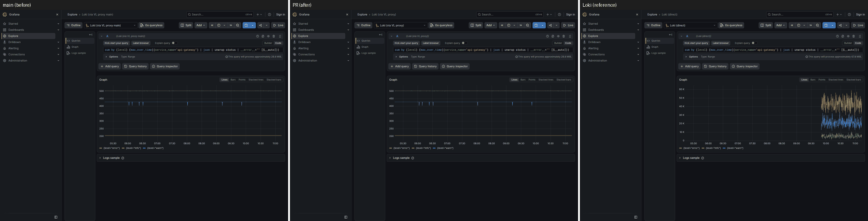This screenshot has width=868, height=221.
Task: Toggle Explain query switch in main (before) panel
Action: coord(174,43)
